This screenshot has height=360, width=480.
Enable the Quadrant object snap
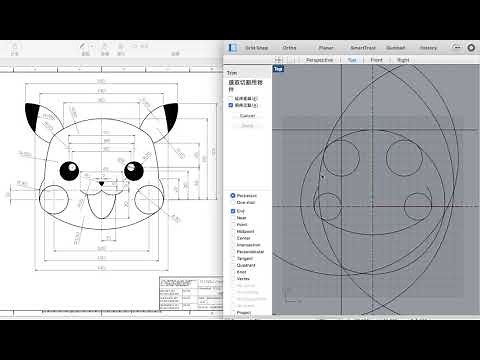click(233, 265)
